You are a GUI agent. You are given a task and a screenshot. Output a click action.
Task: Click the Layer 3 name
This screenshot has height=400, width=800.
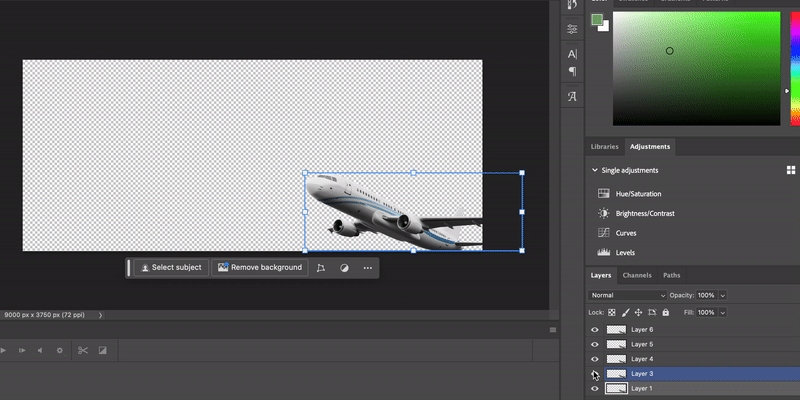[x=642, y=374]
